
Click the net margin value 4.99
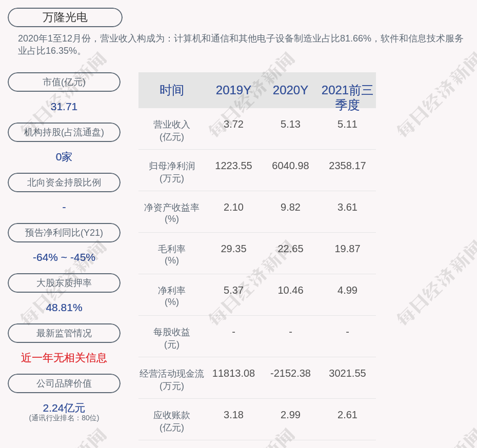click(347, 290)
